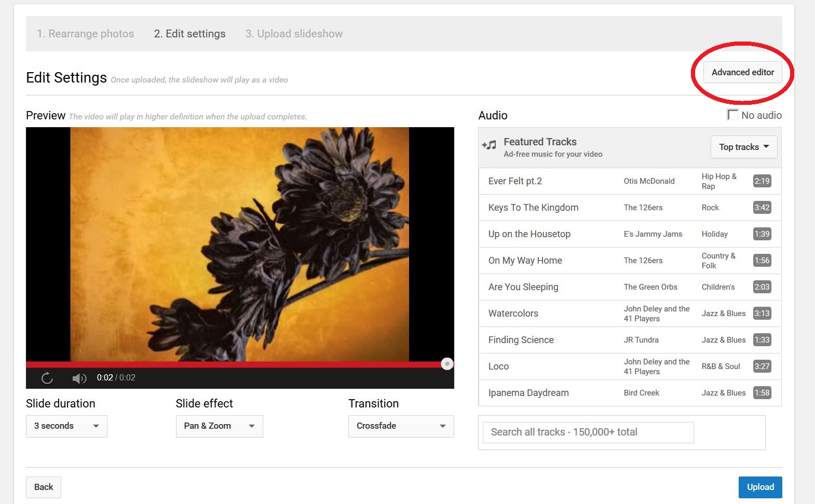Viewport: 815px width, 504px height.
Task: Pick the Finding Science track
Action: (630, 340)
